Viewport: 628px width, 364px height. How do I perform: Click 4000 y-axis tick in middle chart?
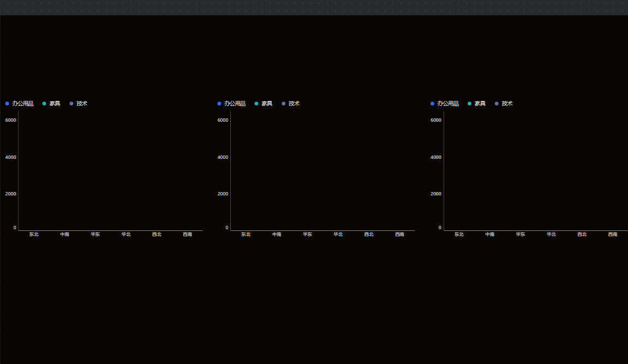tap(223, 157)
